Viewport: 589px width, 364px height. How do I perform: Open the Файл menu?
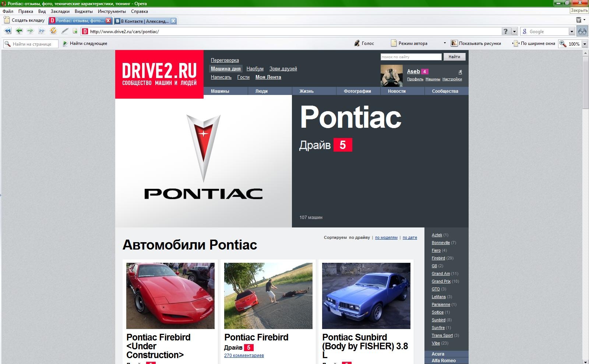tap(8, 11)
